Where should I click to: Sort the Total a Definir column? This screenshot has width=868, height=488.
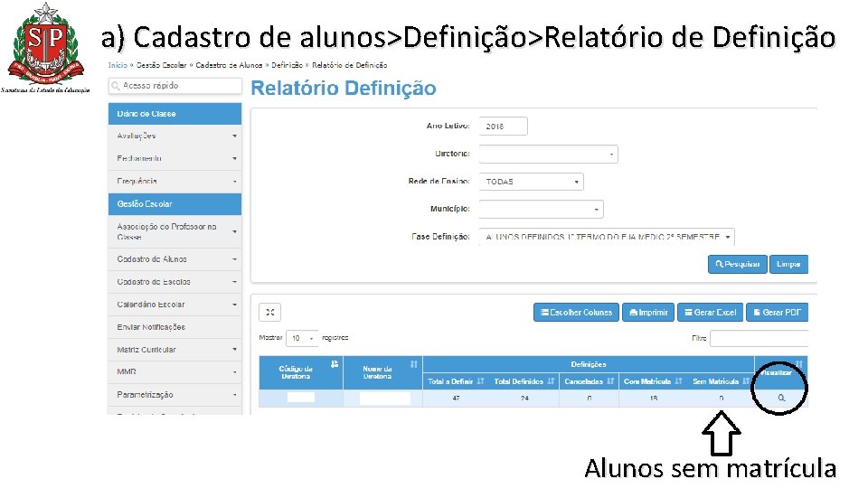[x=480, y=381]
